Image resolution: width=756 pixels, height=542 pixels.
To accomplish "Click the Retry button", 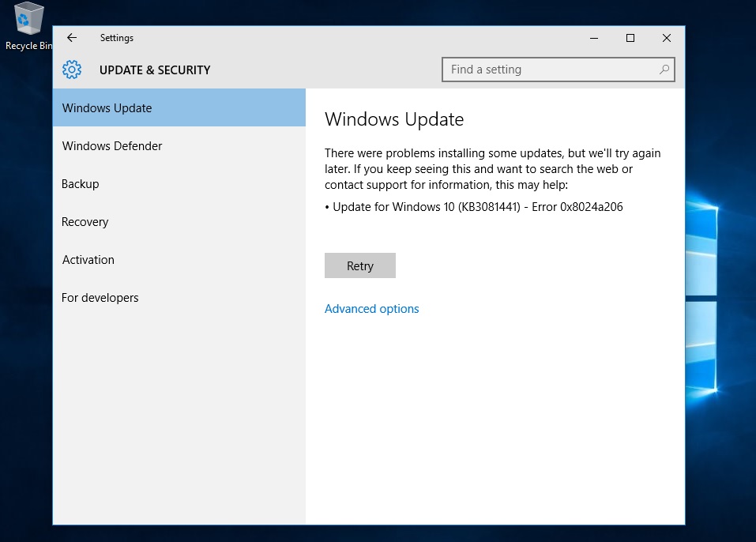I will [360, 265].
